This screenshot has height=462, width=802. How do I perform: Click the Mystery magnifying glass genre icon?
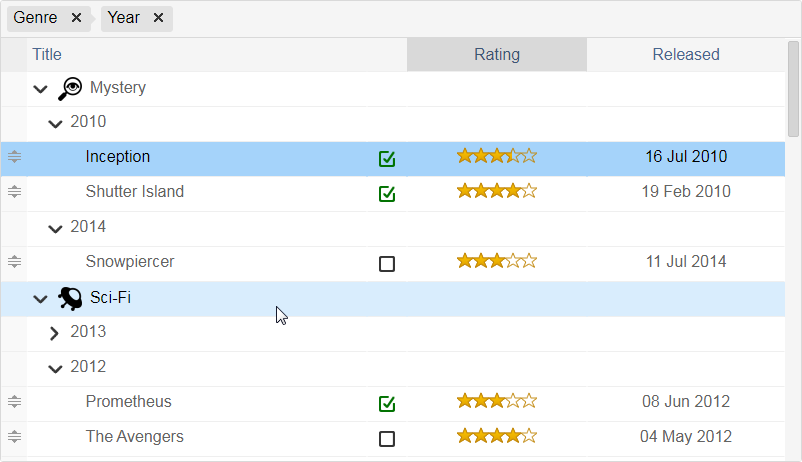(x=70, y=88)
